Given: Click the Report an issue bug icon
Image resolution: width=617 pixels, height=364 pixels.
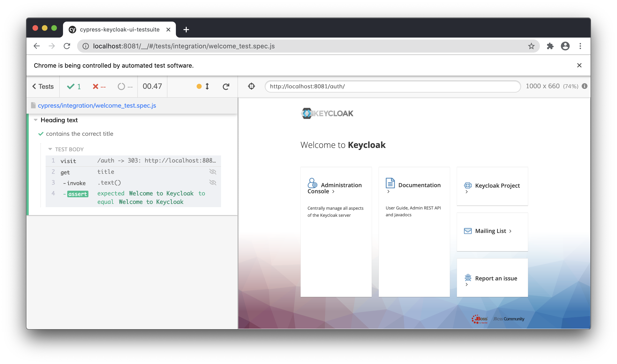Looking at the screenshot, I should (468, 278).
